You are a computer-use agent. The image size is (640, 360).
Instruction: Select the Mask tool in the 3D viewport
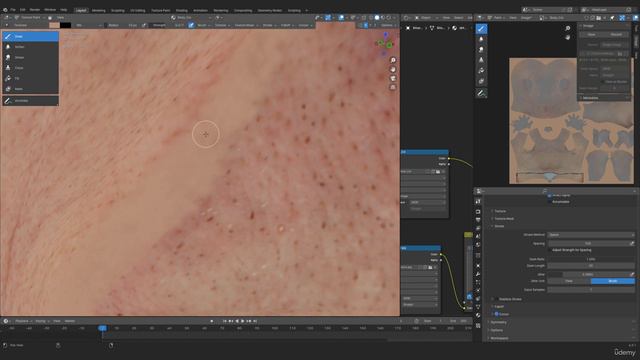point(30,89)
